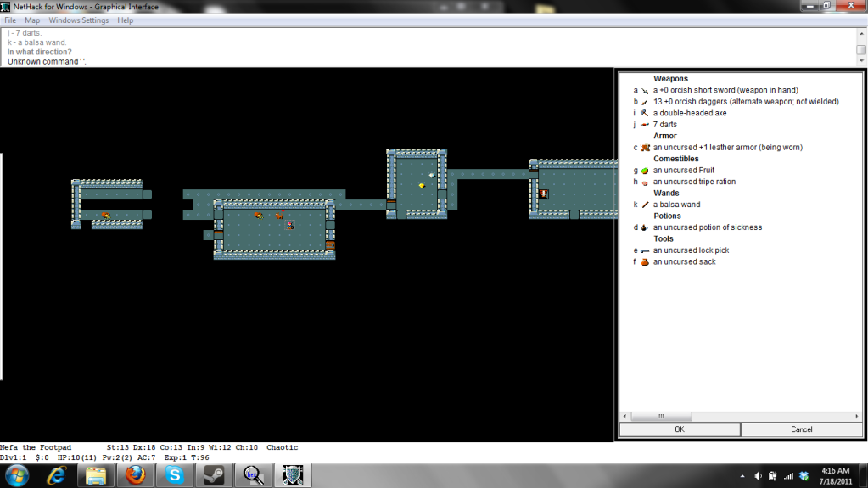Click 'a +0 orcish short sword (weapon in hand)'
This screenshot has width=868, height=488.
point(725,90)
